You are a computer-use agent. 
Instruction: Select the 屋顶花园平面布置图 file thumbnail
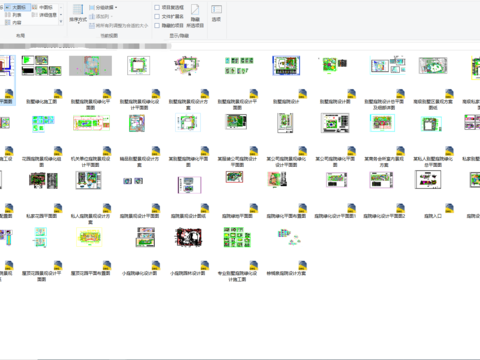(x=89, y=237)
